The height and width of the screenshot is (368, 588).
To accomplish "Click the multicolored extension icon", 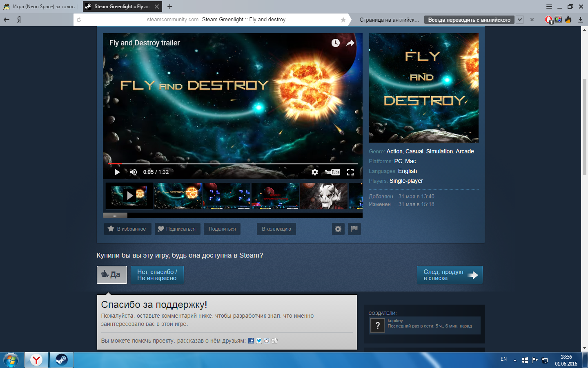I will [559, 20].
